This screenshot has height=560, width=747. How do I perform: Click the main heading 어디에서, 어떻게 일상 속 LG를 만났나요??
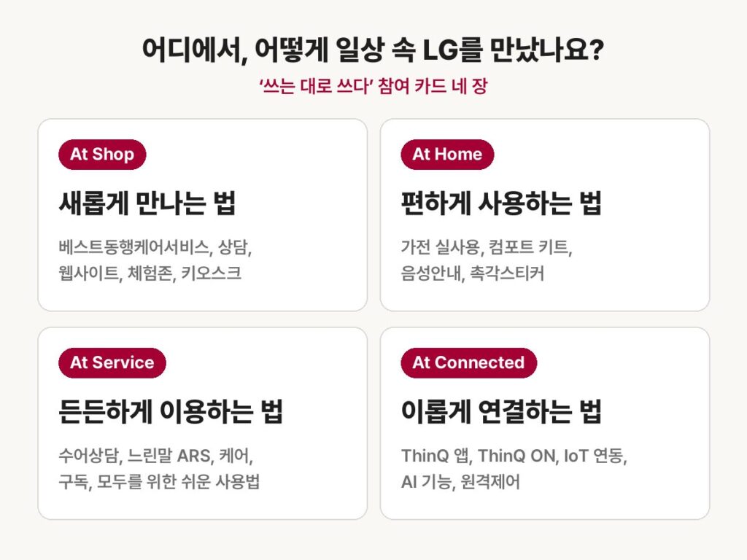point(373,50)
